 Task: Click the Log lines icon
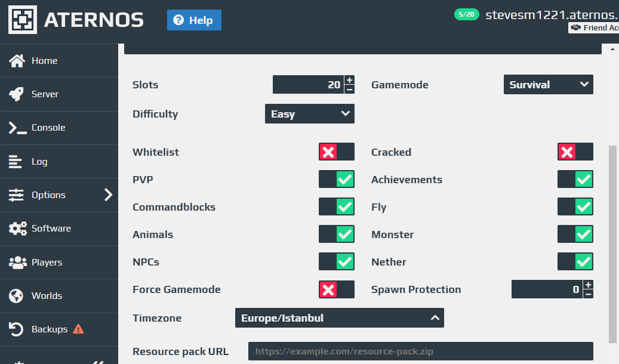16,162
